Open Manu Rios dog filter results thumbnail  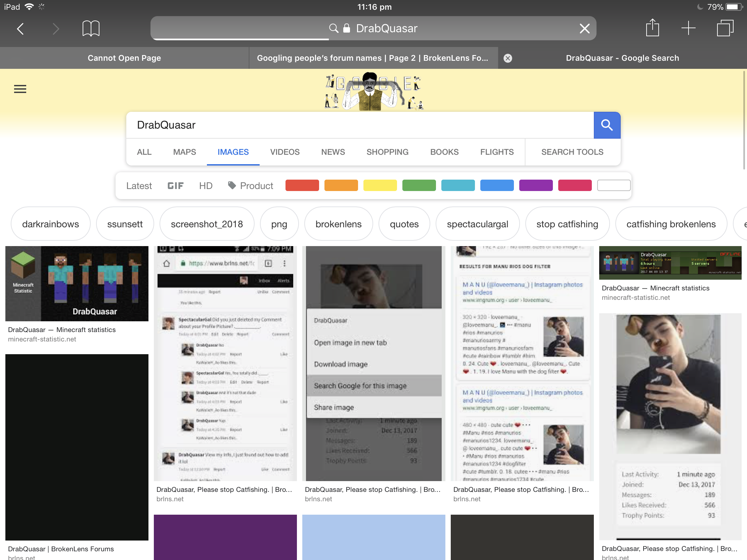[x=522, y=363]
